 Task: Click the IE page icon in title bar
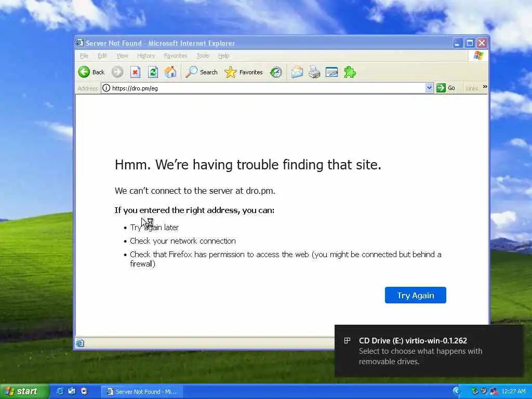tap(79, 43)
